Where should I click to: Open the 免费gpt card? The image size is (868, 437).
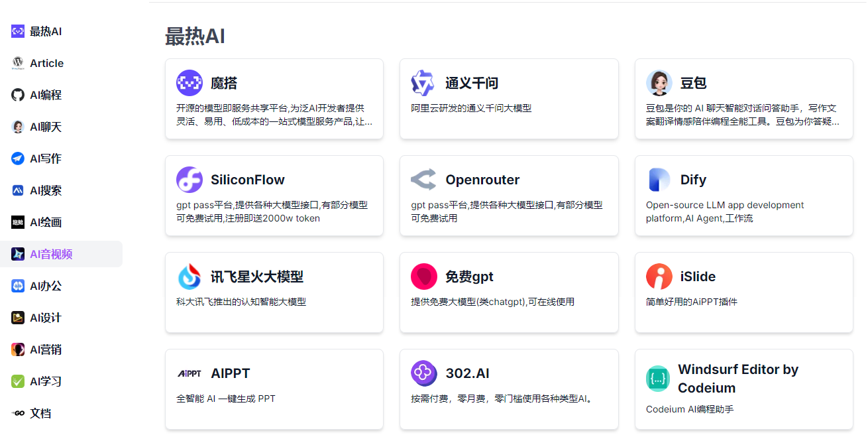tap(508, 292)
